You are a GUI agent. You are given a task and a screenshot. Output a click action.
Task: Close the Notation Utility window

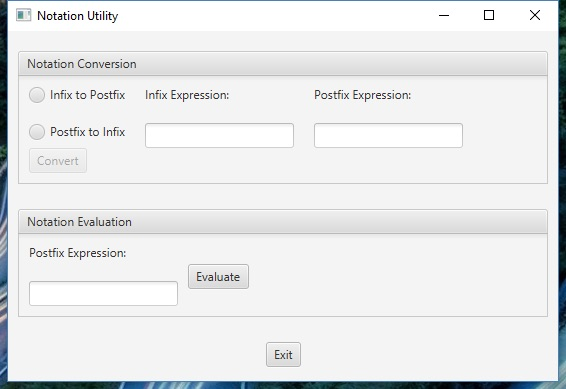pyautogui.click(x=535, y=16)
